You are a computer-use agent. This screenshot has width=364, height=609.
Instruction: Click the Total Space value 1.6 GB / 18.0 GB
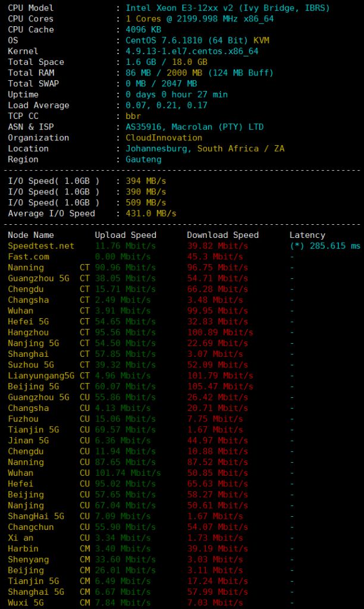[x=167, y=62]
